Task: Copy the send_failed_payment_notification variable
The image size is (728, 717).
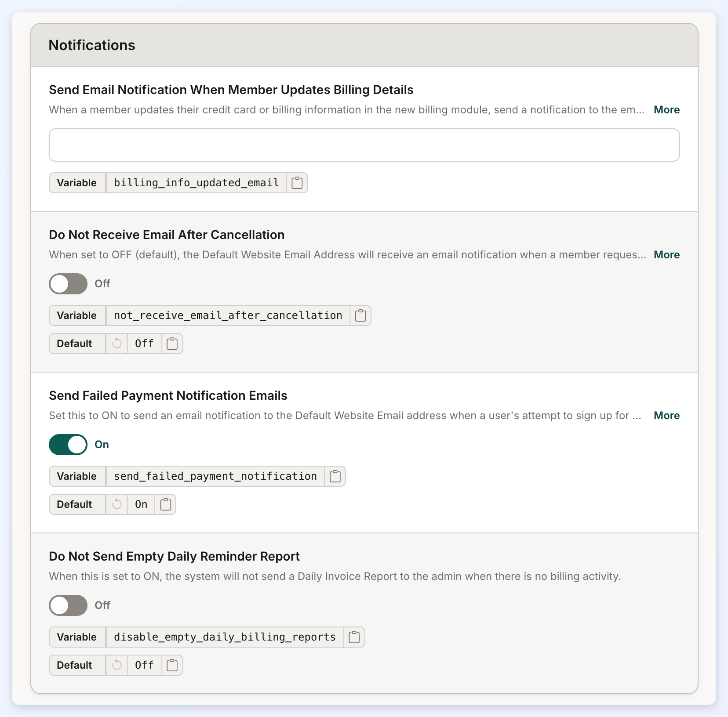Action: tap(335, 476)
